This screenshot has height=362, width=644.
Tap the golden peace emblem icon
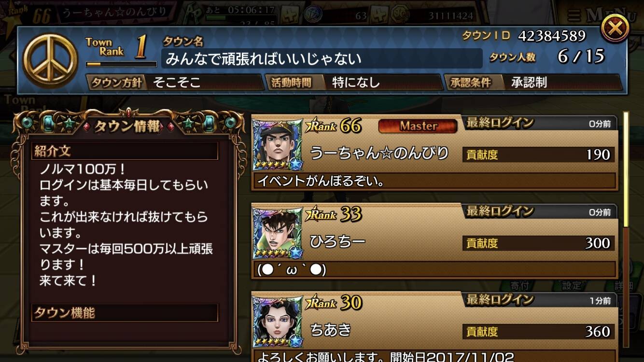click(x=50, y=60)
